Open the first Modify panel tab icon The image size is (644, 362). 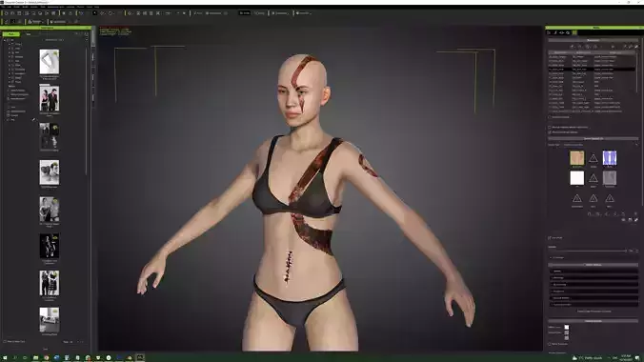coord(550,32)
